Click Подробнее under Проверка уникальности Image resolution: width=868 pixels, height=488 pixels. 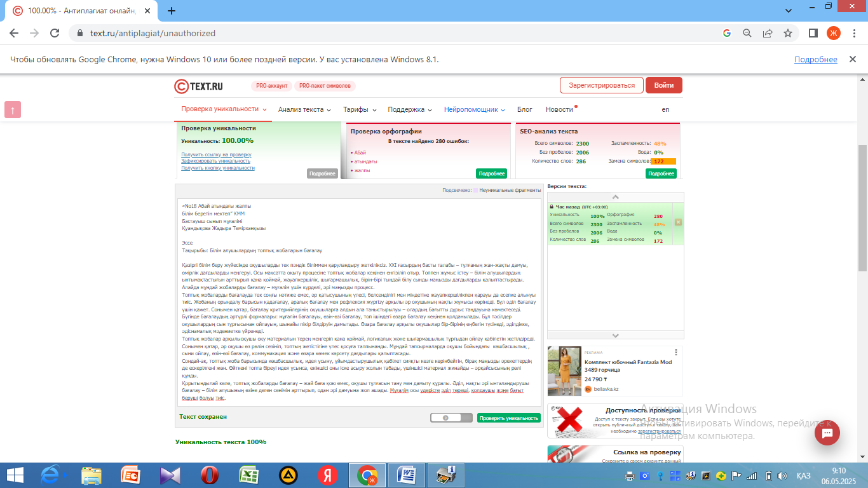(x=322, y=173)
